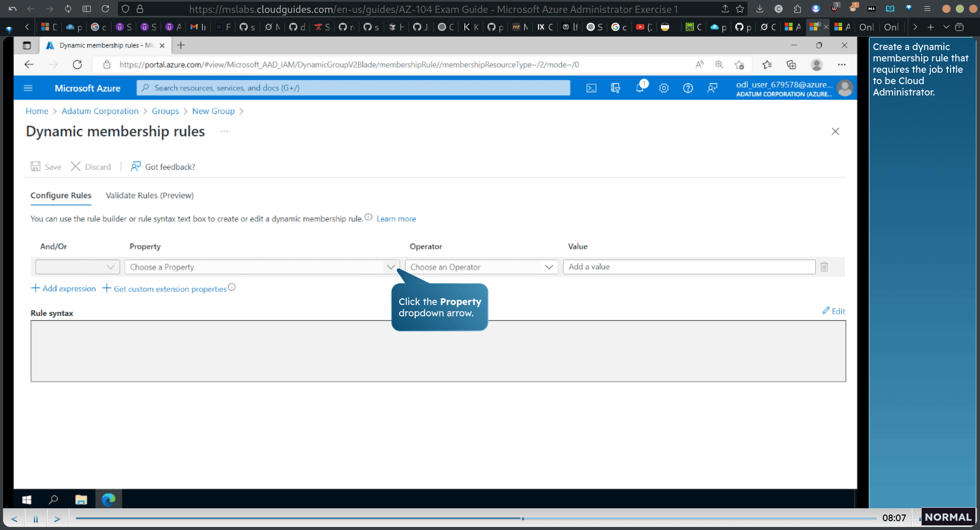Click inside the Rule syntax text box
The height and width of the screenshot is (530, 980).
[x=438, y=351]
